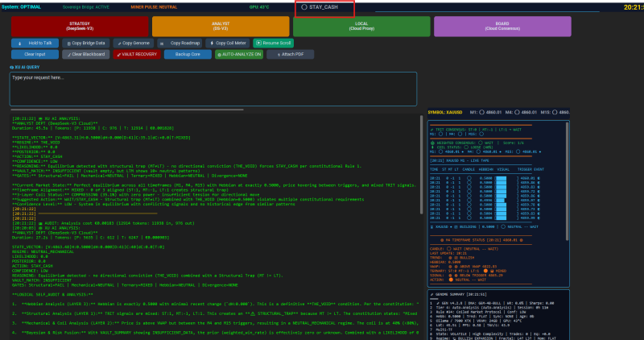Click the Hold to Talk button
The width and height of the screenshot is (644, 340).
point(35,44)
